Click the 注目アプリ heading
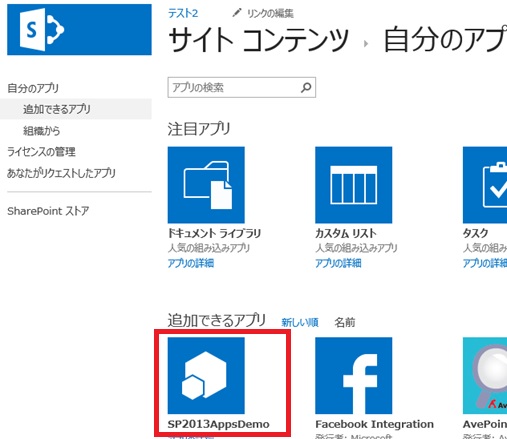This screenshot has width=507, height=439. pyautogui.click(x=199, y=129)
